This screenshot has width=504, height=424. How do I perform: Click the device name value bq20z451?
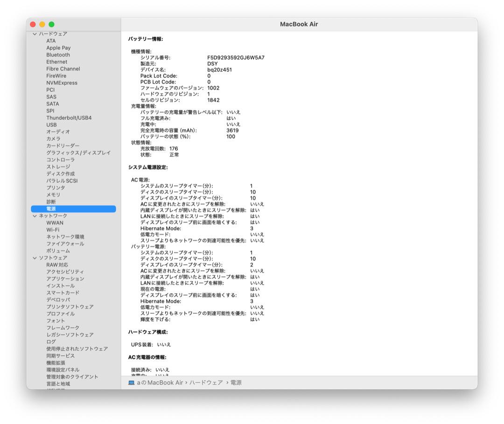[219, 70]
